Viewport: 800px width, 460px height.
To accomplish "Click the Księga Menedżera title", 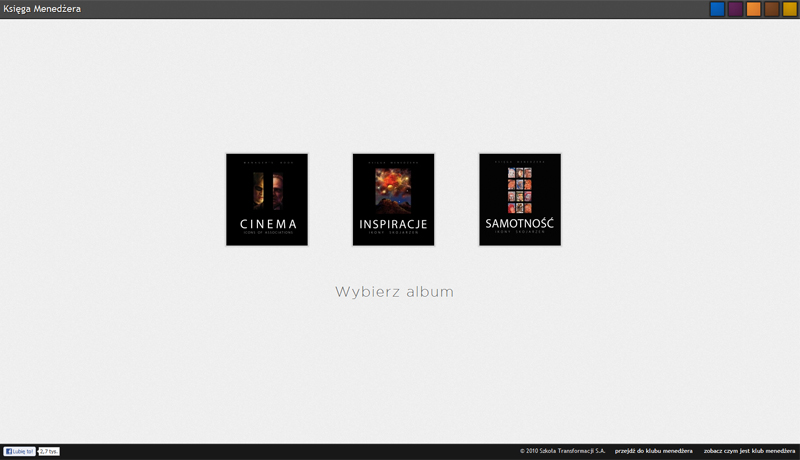I will (42, 9).
